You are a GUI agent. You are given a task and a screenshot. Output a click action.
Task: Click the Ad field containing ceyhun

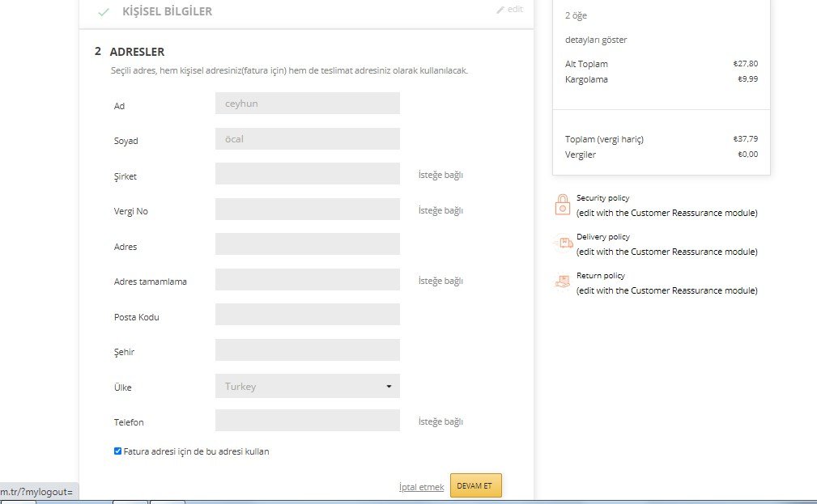point(308,103)
